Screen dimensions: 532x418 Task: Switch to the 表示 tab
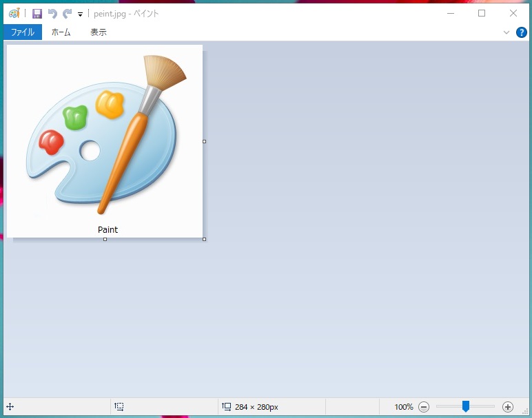(x=99, y=32)
